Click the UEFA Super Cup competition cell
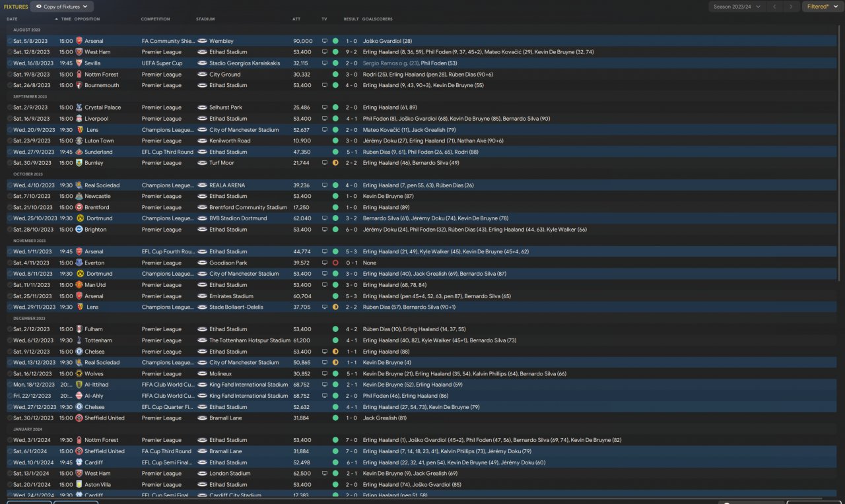Image resolution: width=845 pixels, height=504 pixels. (x=162, y=63)
